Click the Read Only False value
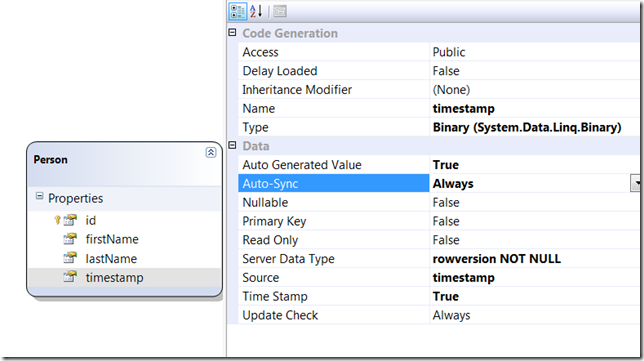This screenshot has height=361, width=644. [x=446, y=240]
